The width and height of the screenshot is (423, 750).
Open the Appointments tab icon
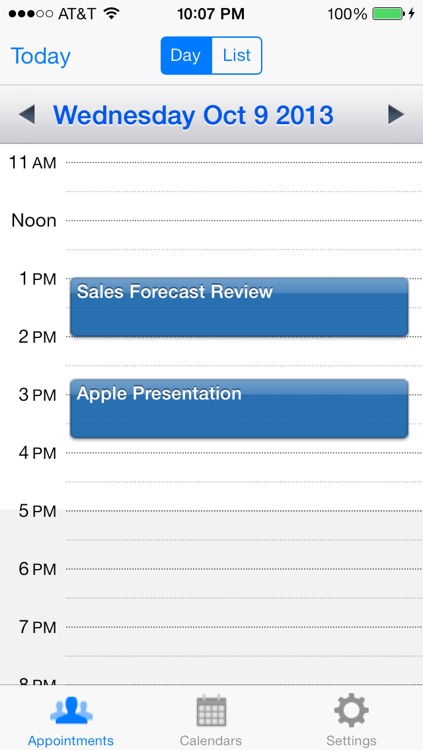tap(71, 711)
